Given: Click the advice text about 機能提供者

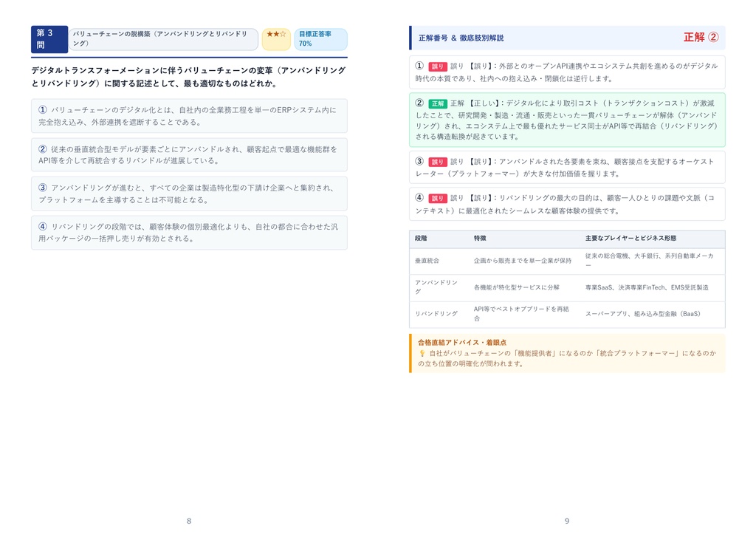Looking at the screenshot, I should pyautogui.click(x=567, y=358).
